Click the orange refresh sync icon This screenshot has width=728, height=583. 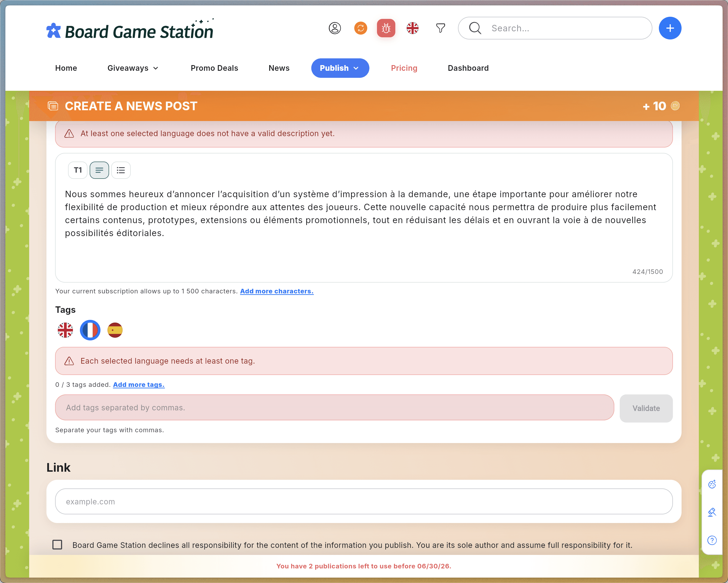point(360,28)
